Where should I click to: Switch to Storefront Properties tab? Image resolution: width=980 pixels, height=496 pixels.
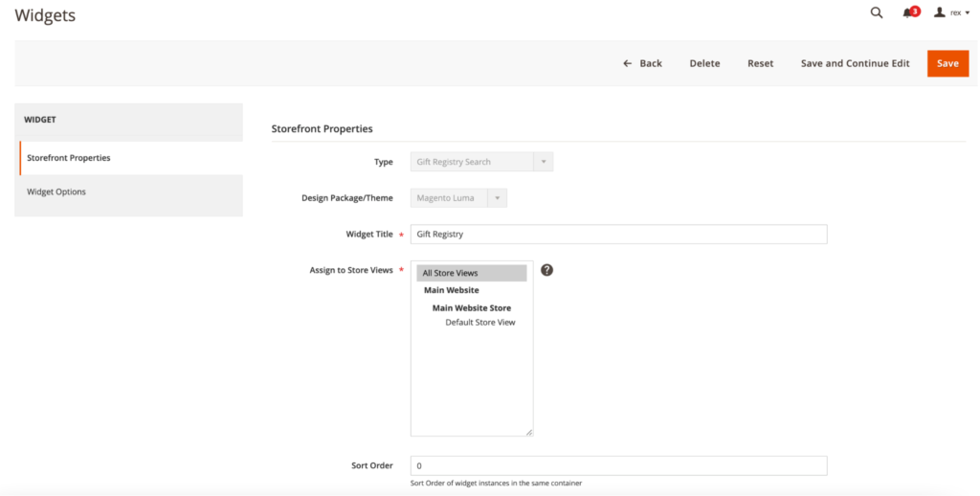69,158
